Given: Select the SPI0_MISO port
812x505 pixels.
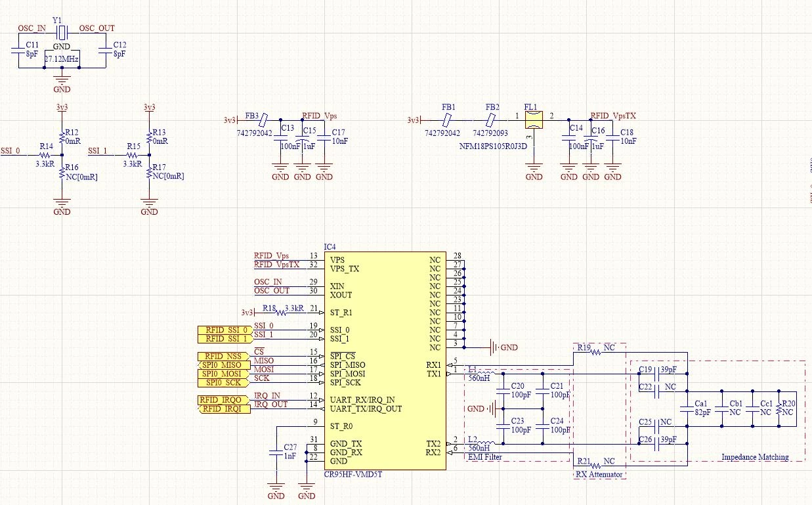Looking at the screenshot, I should click(224, 365).
